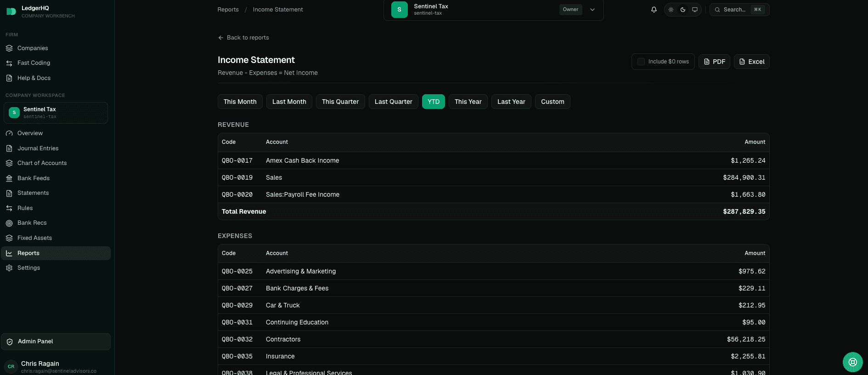Click the Sales amount $284,900.31
Screen dimensions: 868x375
click(744, 177)
